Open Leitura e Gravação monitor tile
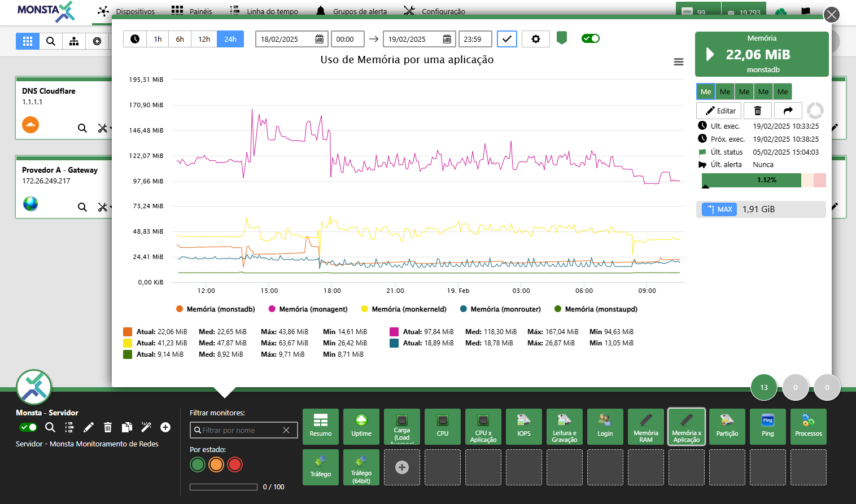856x504 pixels. pyautogui.click(x=565, y=427)
